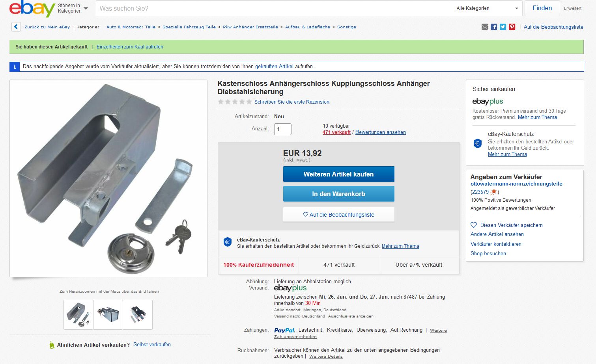The height and width of the screenshot is (364, 596).
Task: Add to Beobachtungsliste with heart button
Action: click(x=339, y=215)
